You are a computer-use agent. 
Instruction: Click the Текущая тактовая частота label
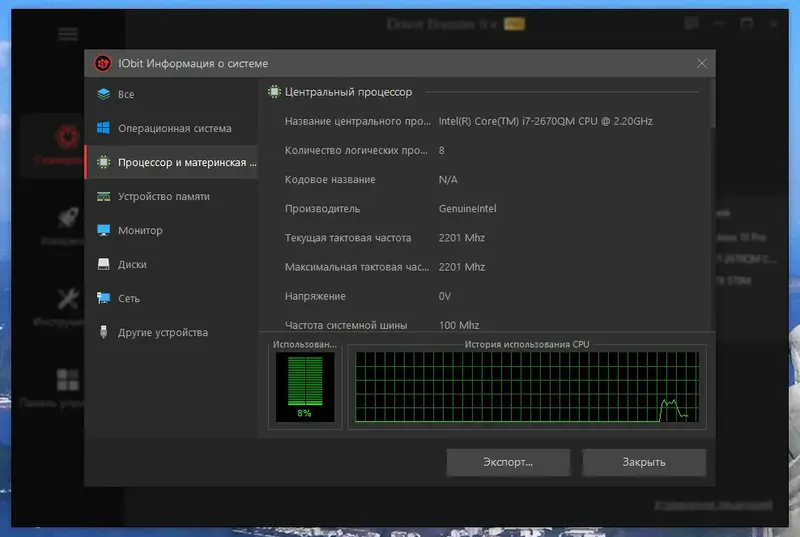coord(348,238)
